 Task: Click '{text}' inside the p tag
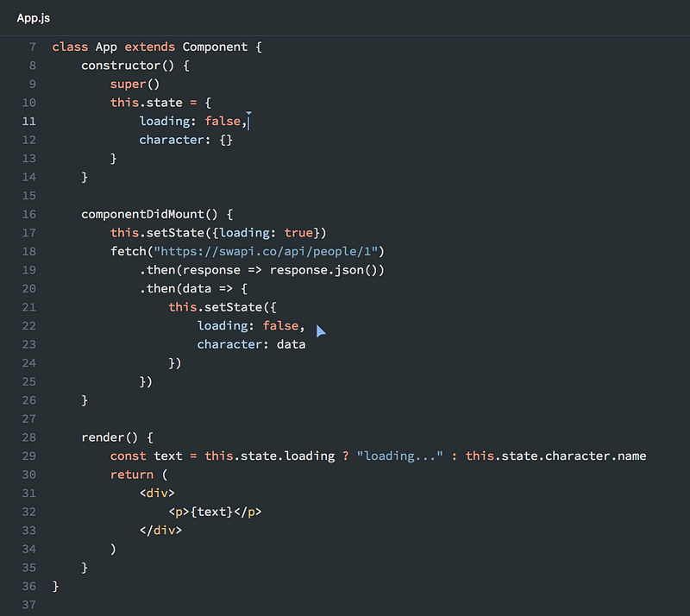[211, 512]
